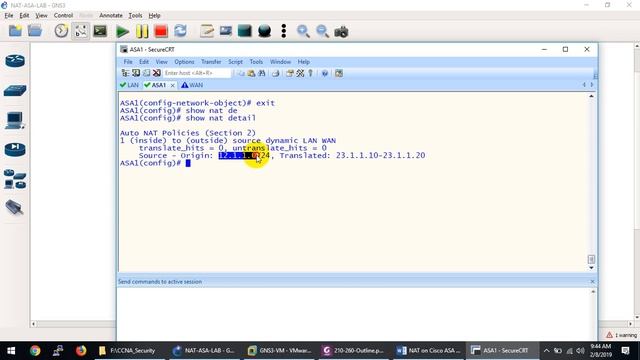
Task: Stop all nodes with red stop button
Action: 161,31
